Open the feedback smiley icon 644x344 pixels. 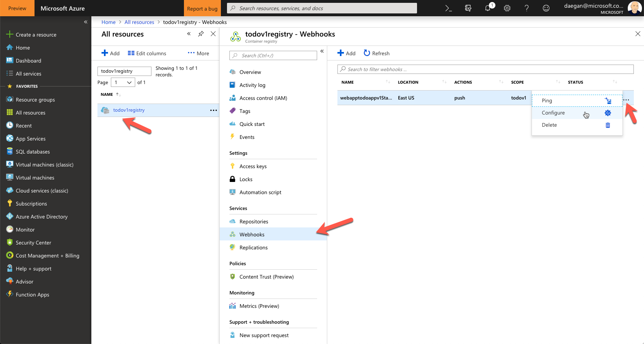click(x=546, y=8)
